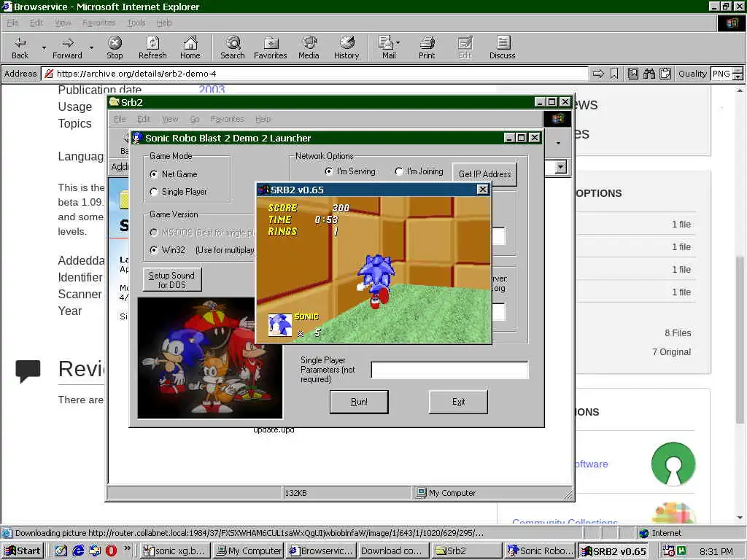The width and height of the screenshot is (747, 560).
Task: Switch to Srb2 folder taskbar button
Action: pyautogui.click(x=467, y=551)
